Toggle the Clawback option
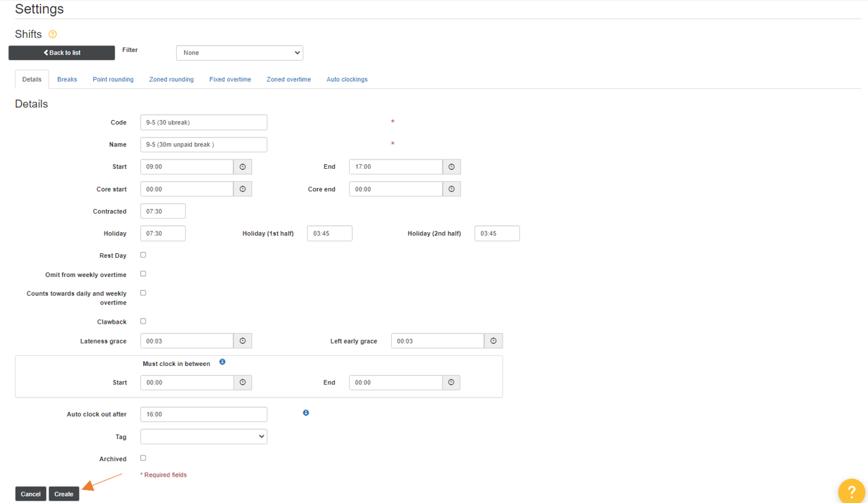868x503 pixels. (x=143, y=321)
